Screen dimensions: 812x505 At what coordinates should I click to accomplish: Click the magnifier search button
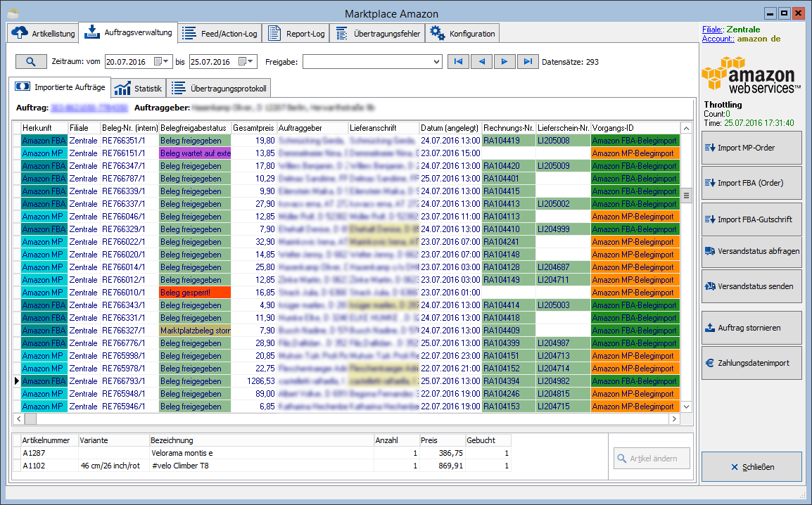point(31,62)
